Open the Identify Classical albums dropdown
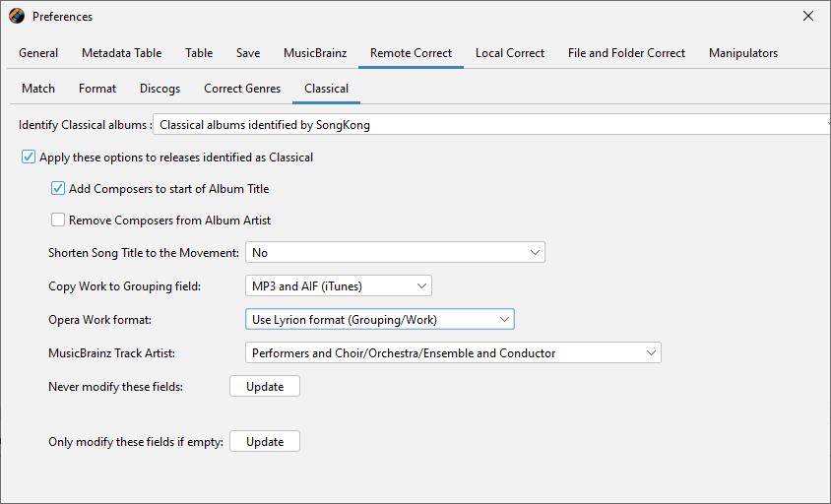 [x=490, y=125]
